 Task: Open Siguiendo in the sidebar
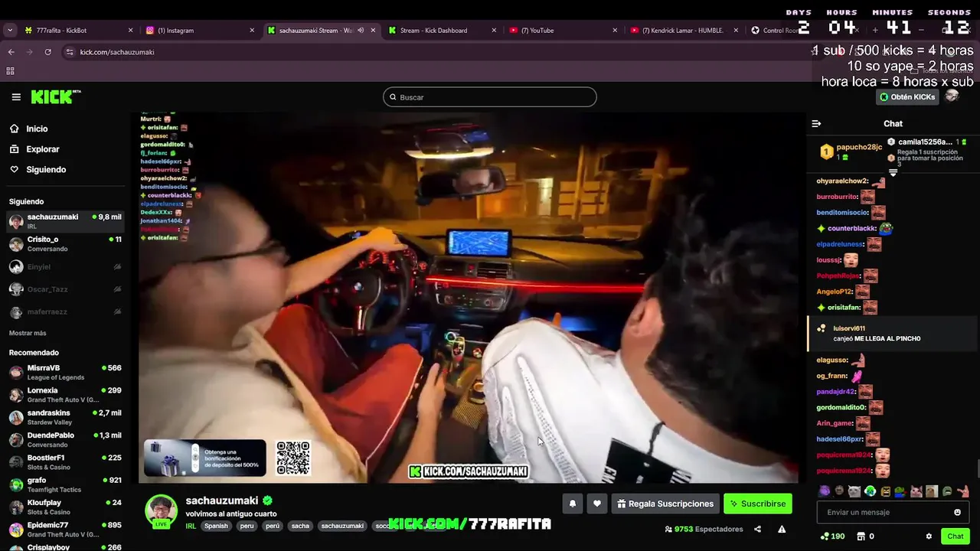(x=46, y=169)
